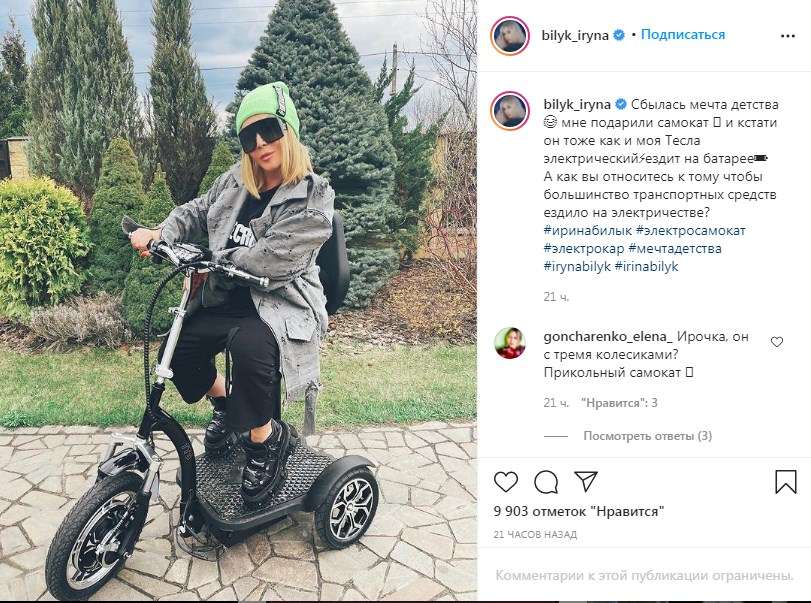This screenshot has height=603, width=811.
Task: Open bilyk_iryna header profile avatar
Action: 510,36
